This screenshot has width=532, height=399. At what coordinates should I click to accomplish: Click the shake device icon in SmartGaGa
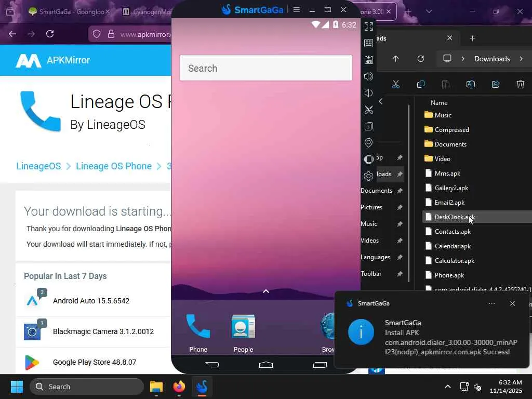368,159
